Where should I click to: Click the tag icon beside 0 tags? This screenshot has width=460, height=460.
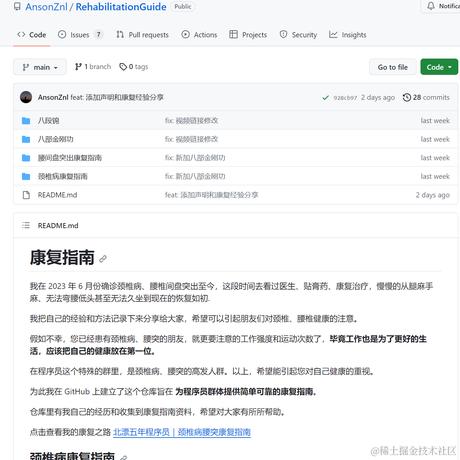tap(123, 67)
